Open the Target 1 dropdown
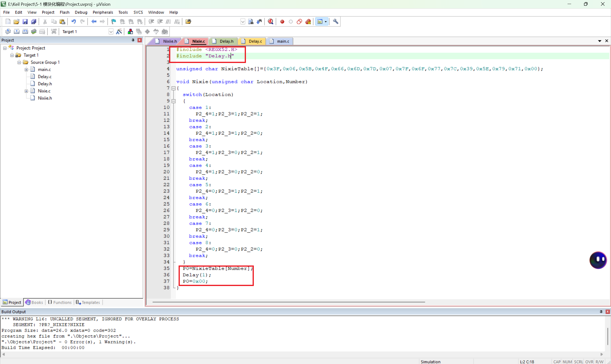 [111, 31]
